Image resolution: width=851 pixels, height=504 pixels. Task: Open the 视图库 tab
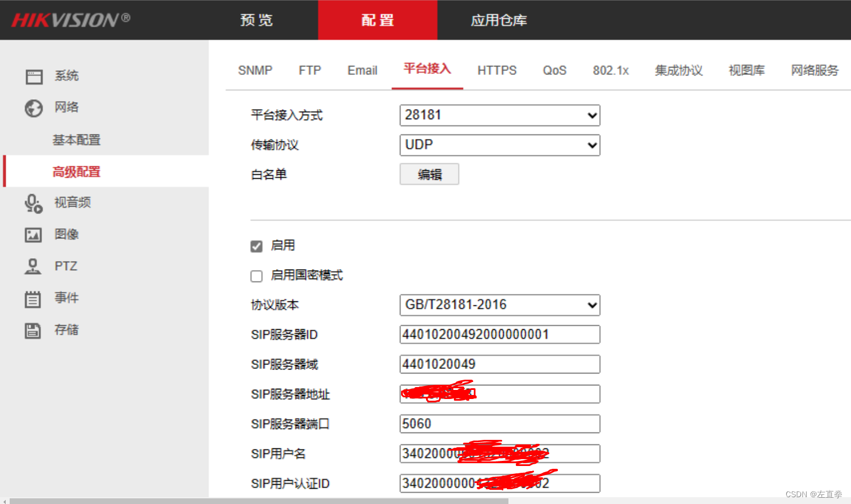click(746, 70)
